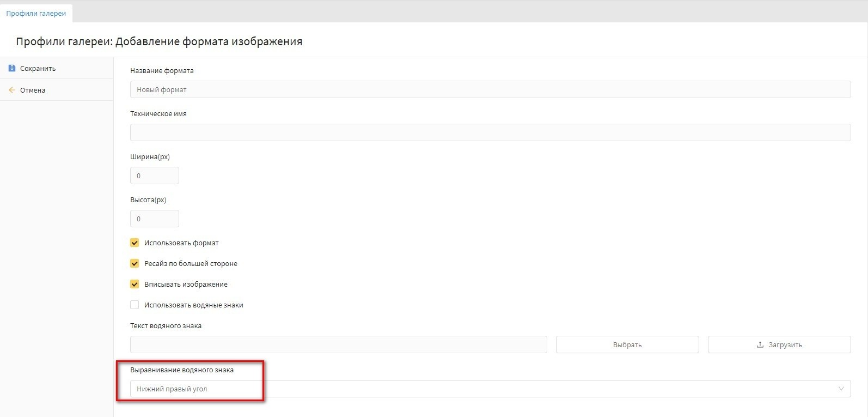Click into the Техническое имя field
The image size is (868, 417).
pyautogui.click(x=490, y=132)
